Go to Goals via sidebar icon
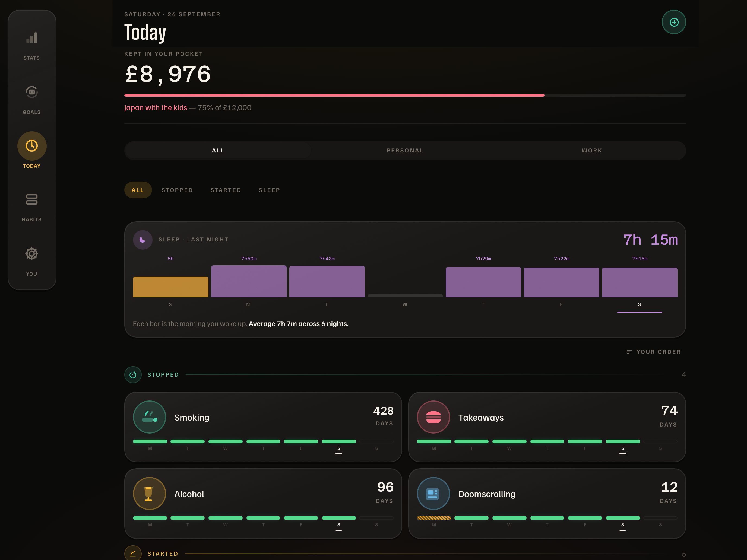Screen dimensions: 747x560 coord(32,92)
